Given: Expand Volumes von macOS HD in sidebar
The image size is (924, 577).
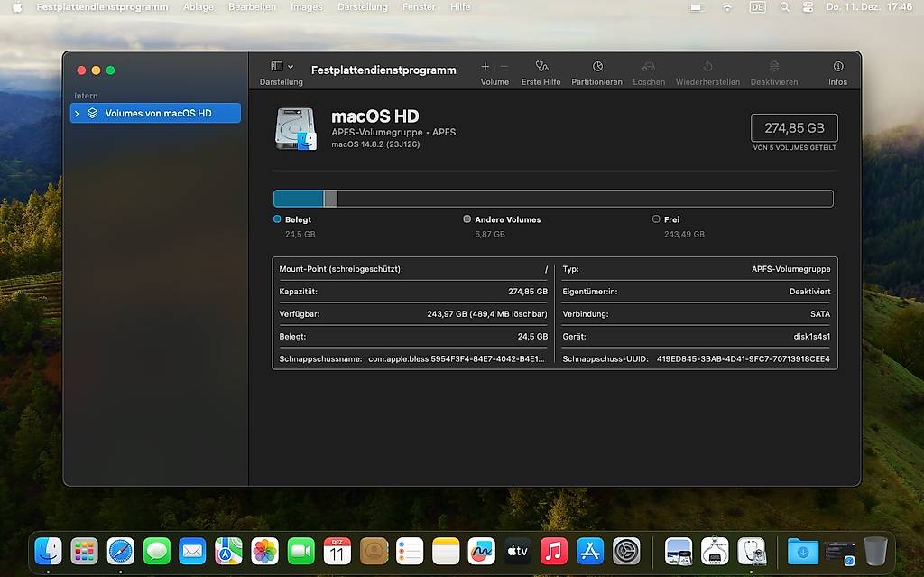Looking at the screenshot, I should tap(77, 113).
